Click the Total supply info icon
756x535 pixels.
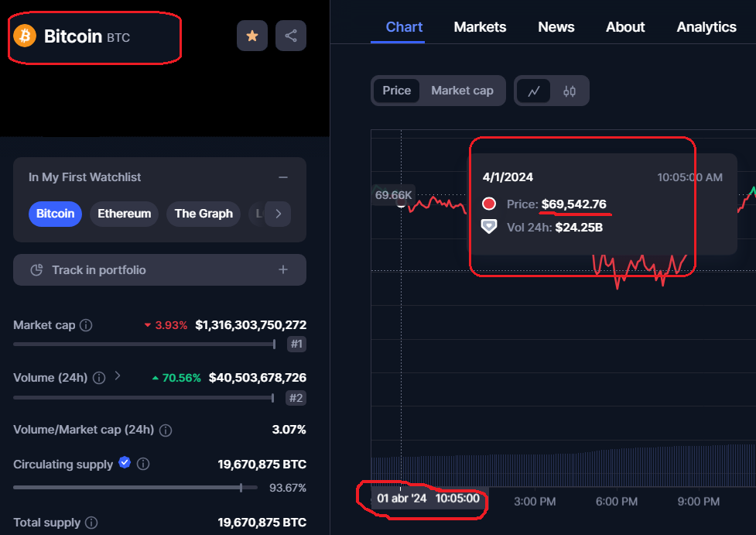click(91, 523)
